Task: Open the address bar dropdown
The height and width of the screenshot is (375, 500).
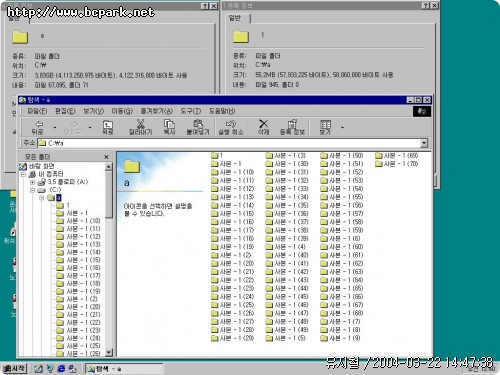Action: point(424,143)
